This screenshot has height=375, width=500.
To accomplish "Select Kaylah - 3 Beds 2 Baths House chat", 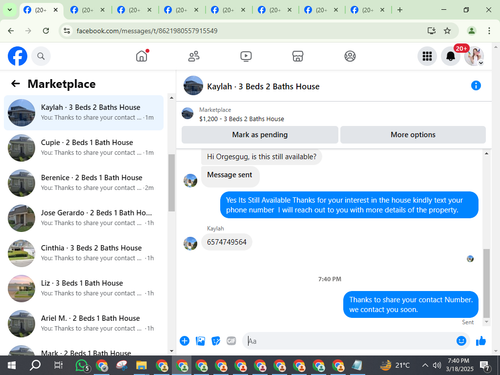I will 84,113.
